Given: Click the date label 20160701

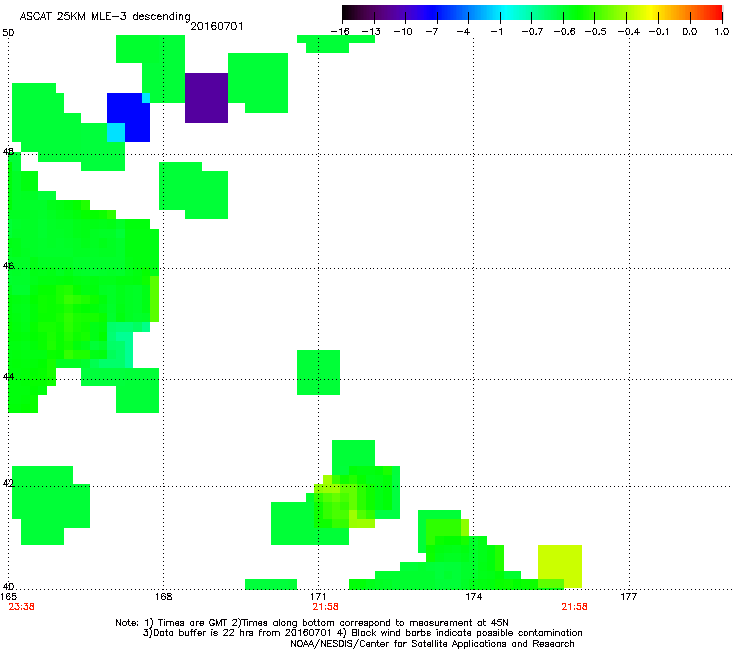Looking at the screenshot, I should 217,26.
